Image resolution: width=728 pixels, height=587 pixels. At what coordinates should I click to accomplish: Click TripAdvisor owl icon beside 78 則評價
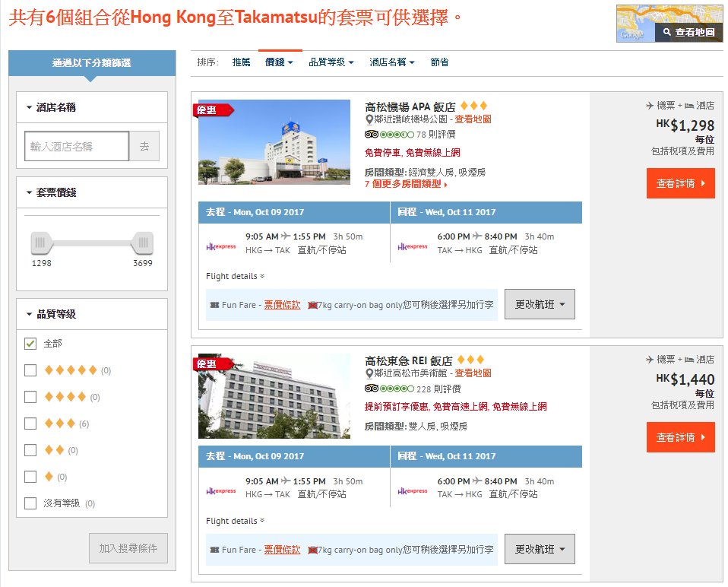click(x=372, y=135)
